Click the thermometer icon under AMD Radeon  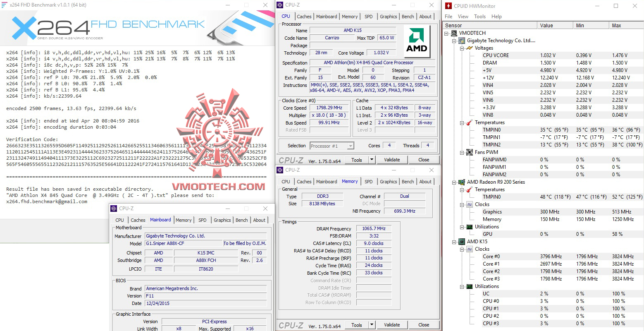point(470,189)
